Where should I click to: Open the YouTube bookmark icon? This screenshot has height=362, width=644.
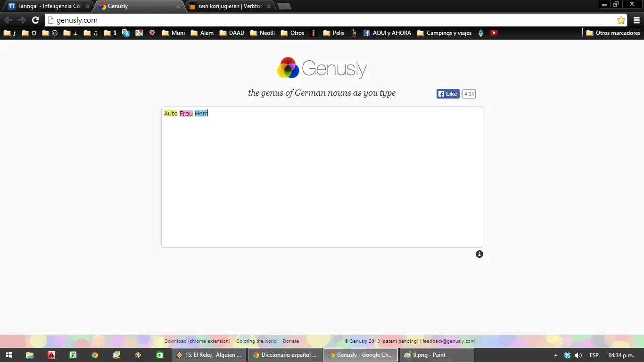pos(494,33)
